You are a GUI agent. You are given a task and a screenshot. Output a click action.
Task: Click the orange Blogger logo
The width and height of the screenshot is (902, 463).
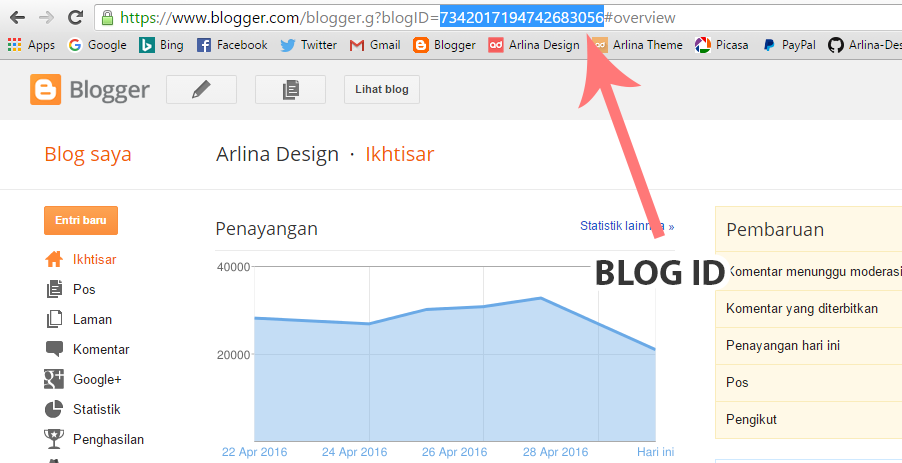pos(45,90)
